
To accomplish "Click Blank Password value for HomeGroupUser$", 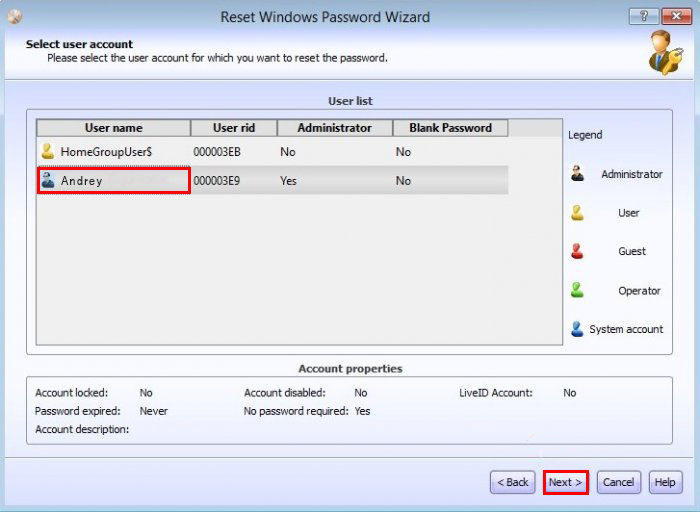I will pos(403,152).
